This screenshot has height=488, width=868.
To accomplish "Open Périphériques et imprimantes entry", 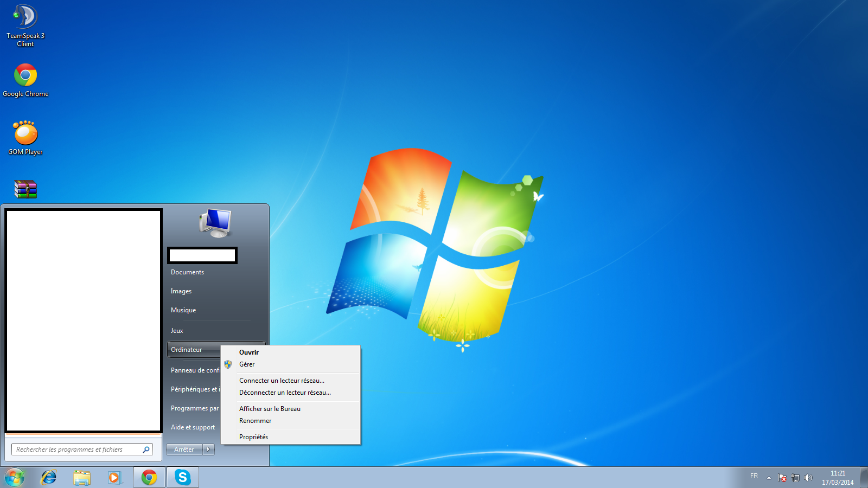I will click(x=194, y=389).
